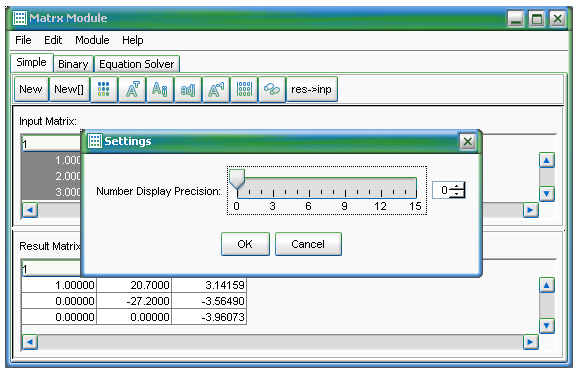Open the Edit menu
This screenshot has width=578, height=377.
click(53, 40)
